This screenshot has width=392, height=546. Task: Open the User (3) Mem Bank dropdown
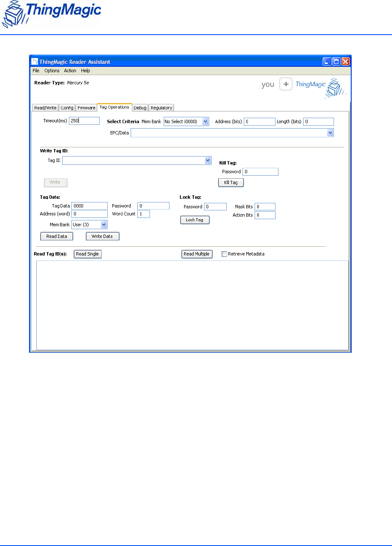(x=89, y=225)
